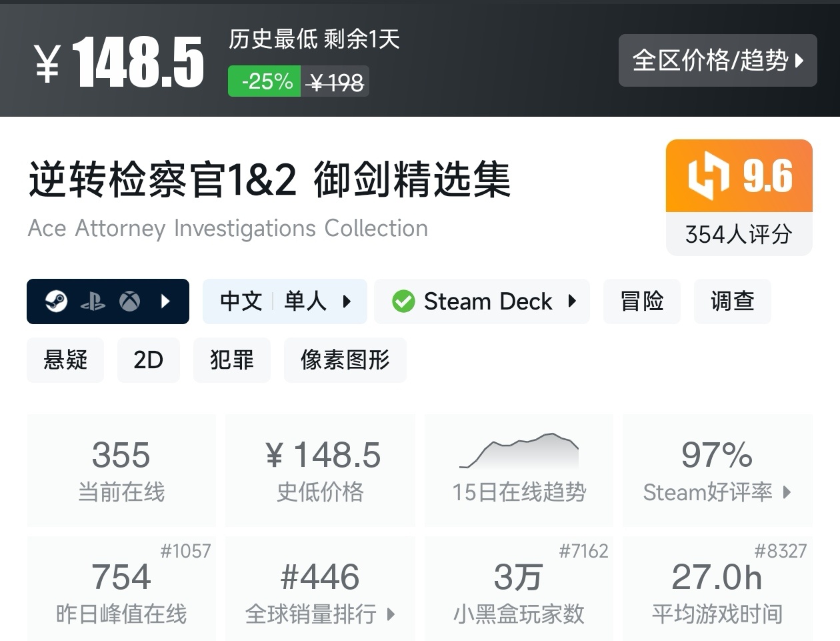Select the 冒险 genre tag
Viewport: 840px width, 641px height.
642,301
